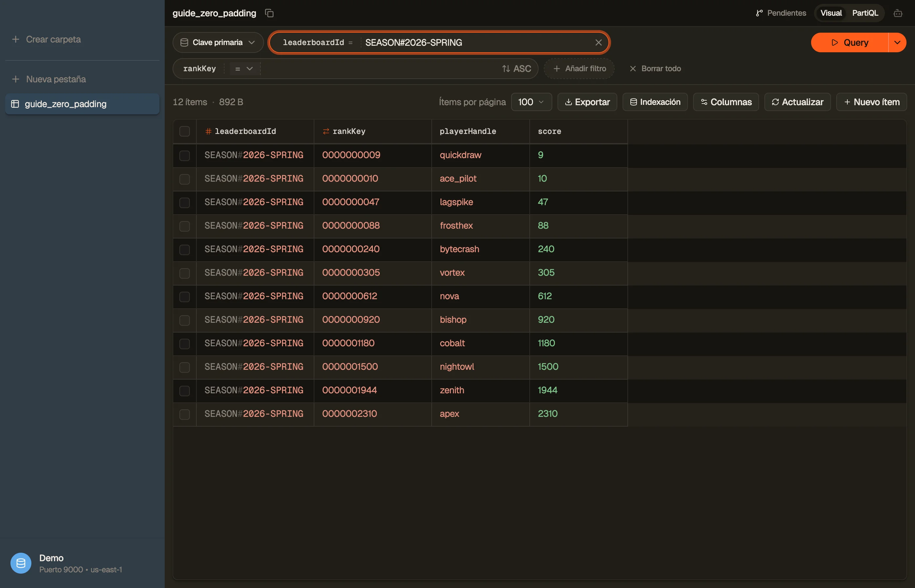
Task: Switch to the PartiQL tab
Action: [865, 13]
